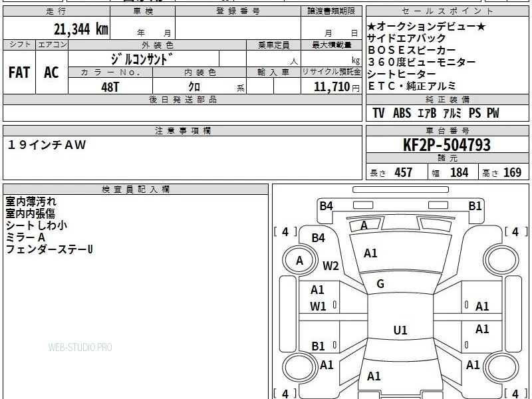Click the 後日発送部品 header bar
The width and height of the screenshot is (532, 399).
182,99
